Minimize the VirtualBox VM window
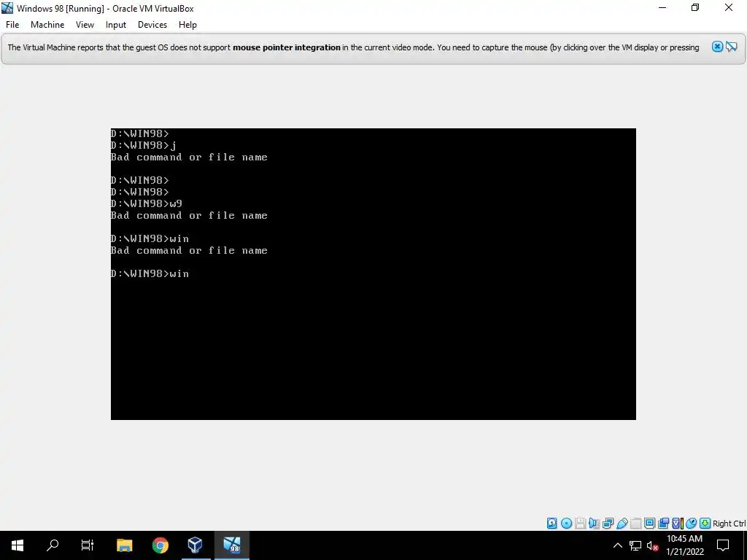747x560 pixels. [x=662, y=7]
